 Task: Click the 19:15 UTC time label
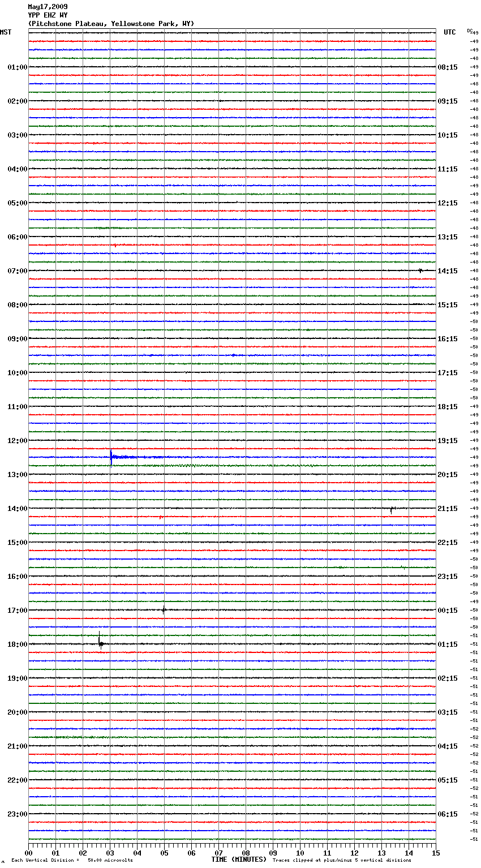click(x=448, y=441)
